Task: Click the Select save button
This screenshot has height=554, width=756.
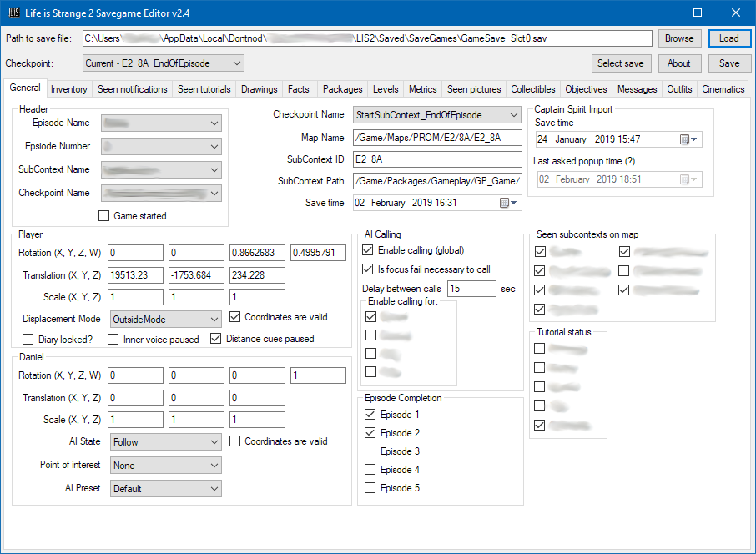Action: (x=621, y=63)
